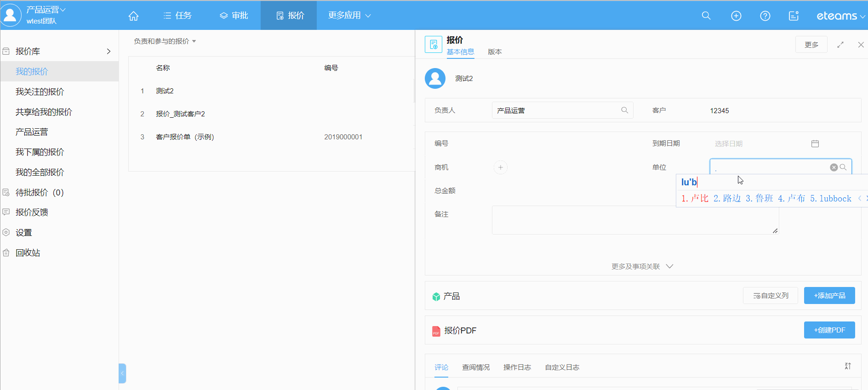
Task: Click the 备注 text area
Action: (634, 220)
